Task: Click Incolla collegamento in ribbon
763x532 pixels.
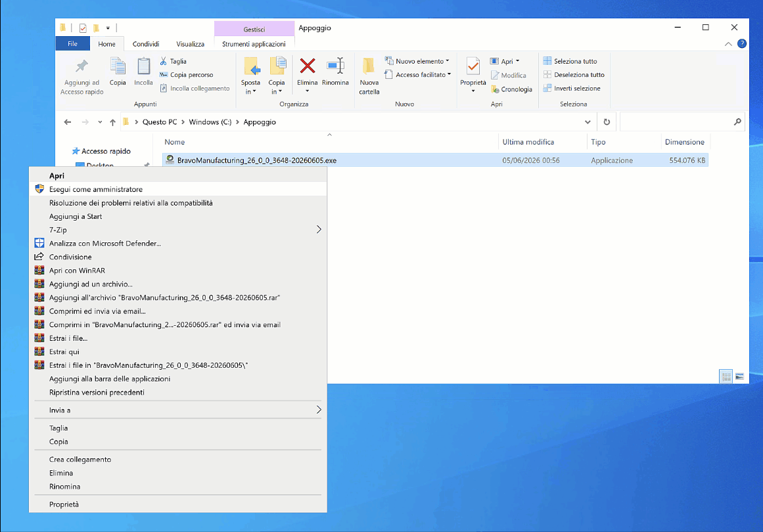Action: (195, 89)
